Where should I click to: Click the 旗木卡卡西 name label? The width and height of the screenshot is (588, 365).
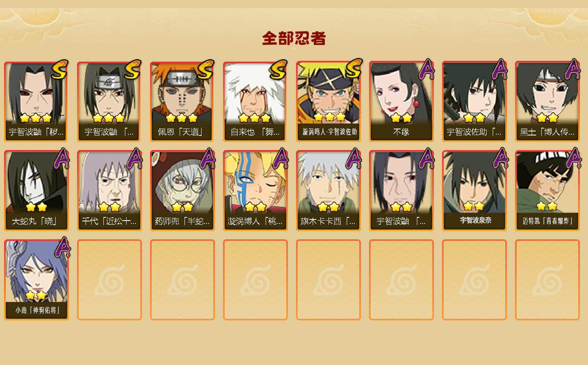click(328, 221)
